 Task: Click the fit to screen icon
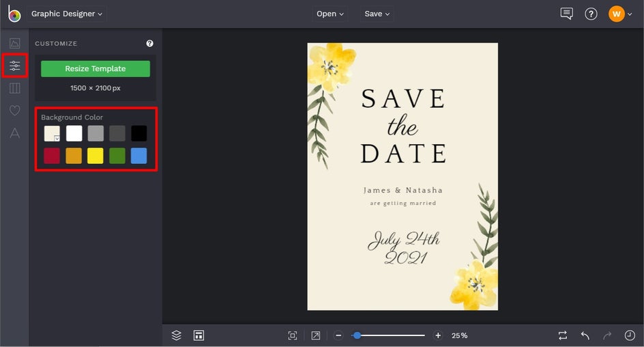(x=293, y=335)
